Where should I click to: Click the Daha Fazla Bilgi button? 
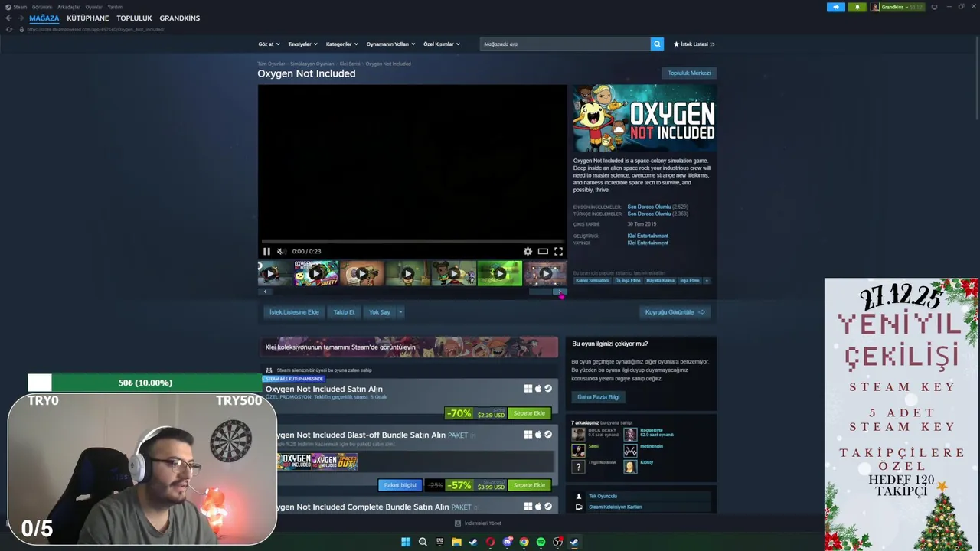(598, 397)
